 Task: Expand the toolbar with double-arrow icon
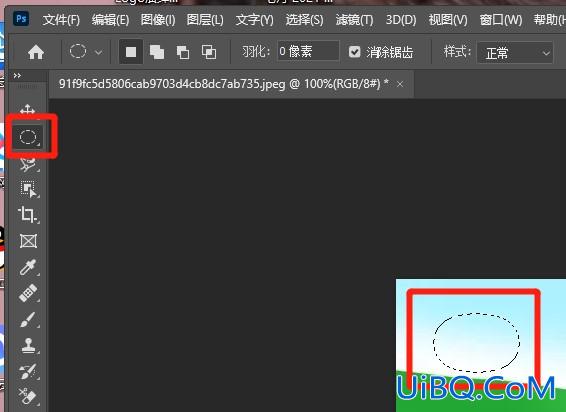click(17, 75)
